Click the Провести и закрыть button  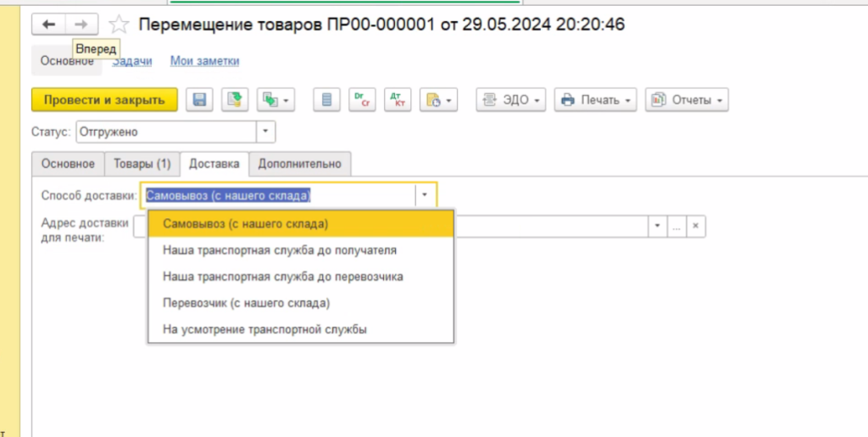tap(104, 100)
